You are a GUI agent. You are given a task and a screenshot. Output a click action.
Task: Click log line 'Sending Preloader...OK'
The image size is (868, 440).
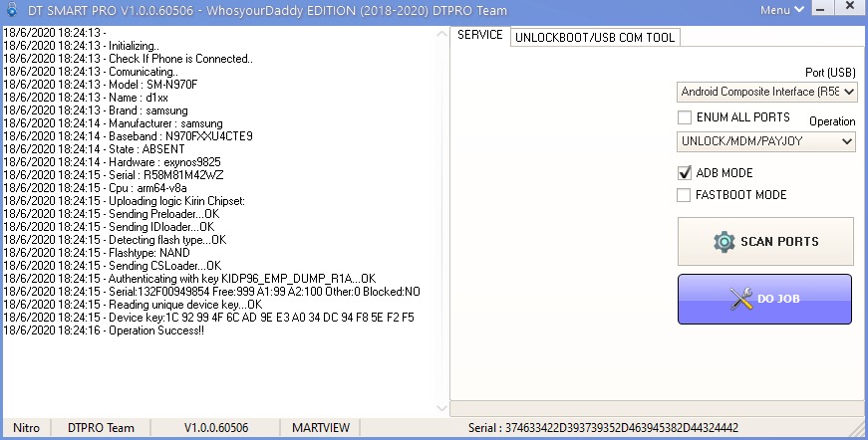tap(112, 214)
